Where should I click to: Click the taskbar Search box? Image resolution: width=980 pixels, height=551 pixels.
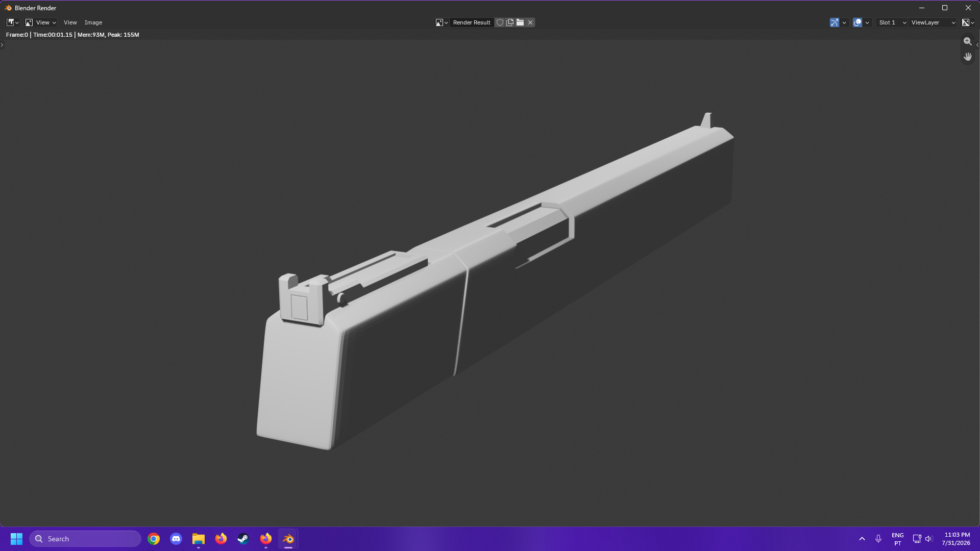click(x=85, y=539)
